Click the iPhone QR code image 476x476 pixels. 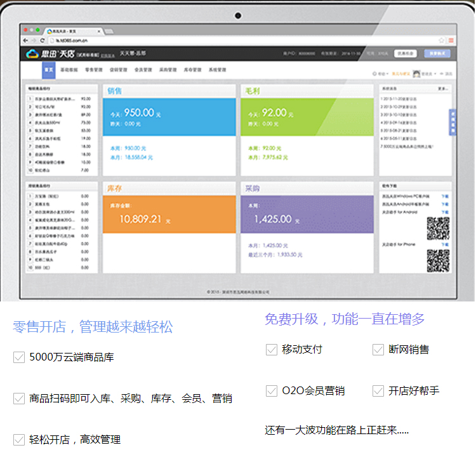(x=437, y=260)
